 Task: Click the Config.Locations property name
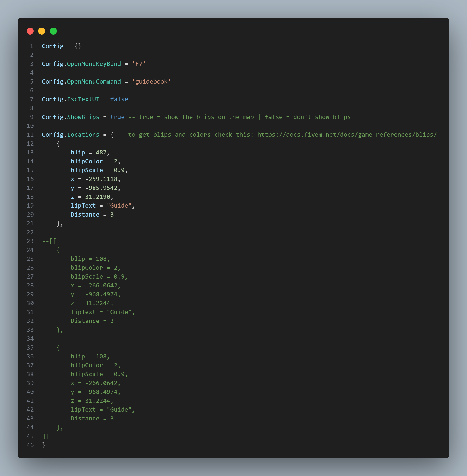83,135
